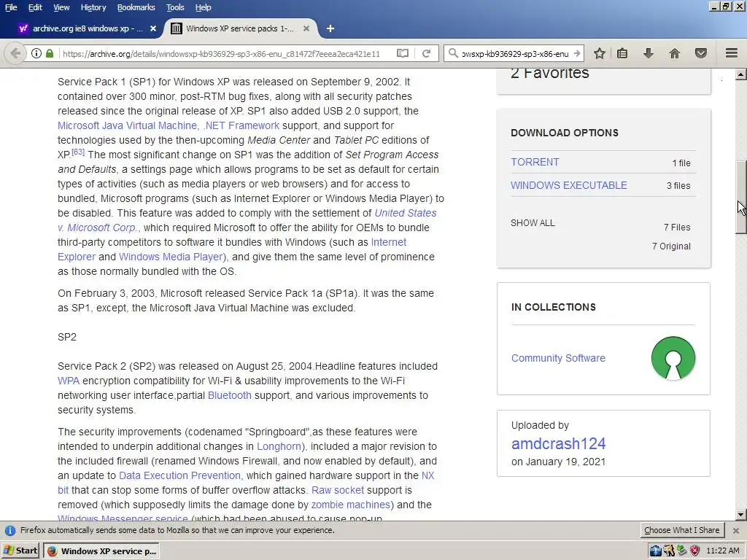Select the Windows XP service packs tab

tap(241, 28)
